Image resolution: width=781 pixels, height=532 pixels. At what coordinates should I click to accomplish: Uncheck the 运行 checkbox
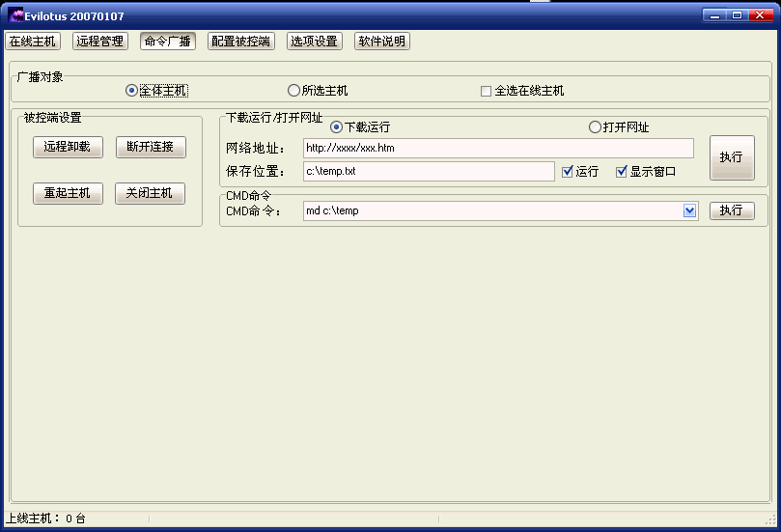click(x=568, y=172)
